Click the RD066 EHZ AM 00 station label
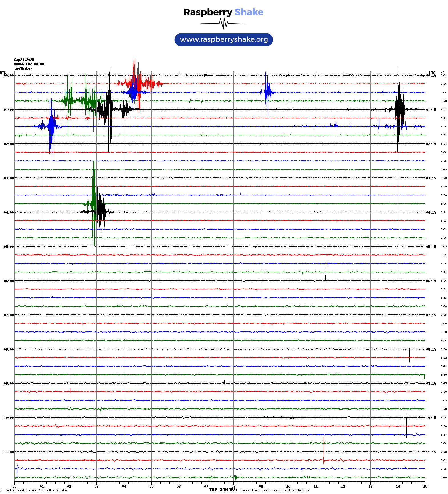Image resolution: width=448 pixels, height=494 pixels. pos(29,64)
